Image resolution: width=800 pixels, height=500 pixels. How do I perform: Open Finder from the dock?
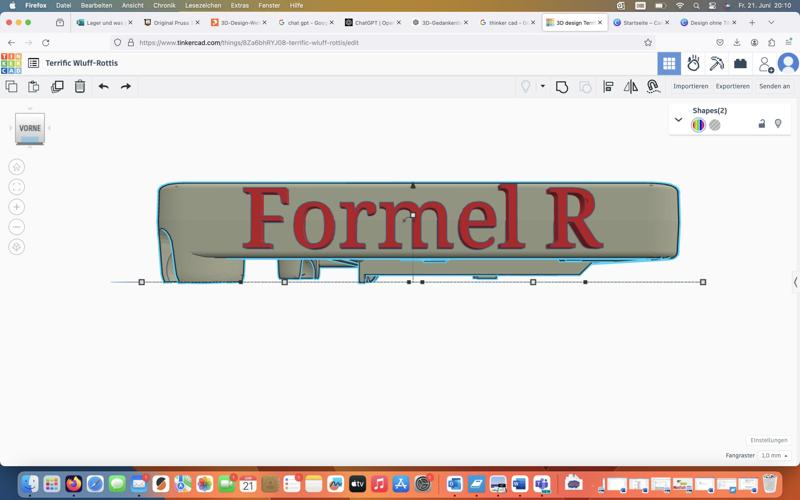coord(30,484)
